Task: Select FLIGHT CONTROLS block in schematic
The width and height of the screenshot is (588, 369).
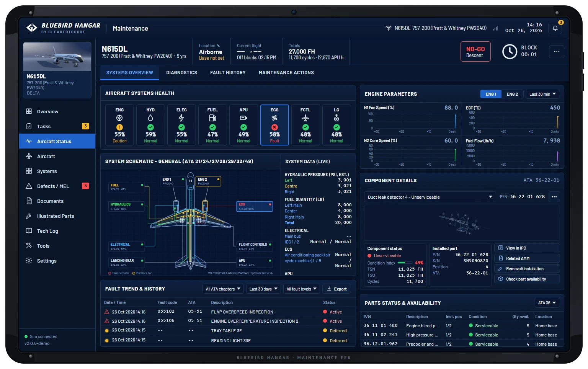Action: coord(255,247)
